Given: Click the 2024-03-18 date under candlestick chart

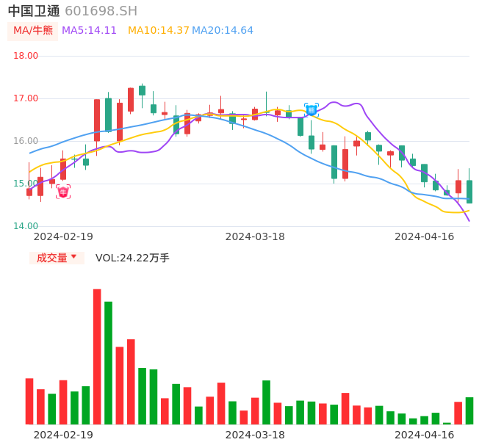Looking at the screenshot, I should pos(255,236).
